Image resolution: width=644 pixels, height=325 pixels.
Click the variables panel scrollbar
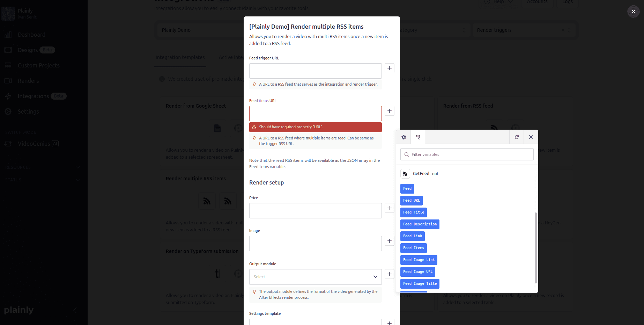click(x=535, y=248)
